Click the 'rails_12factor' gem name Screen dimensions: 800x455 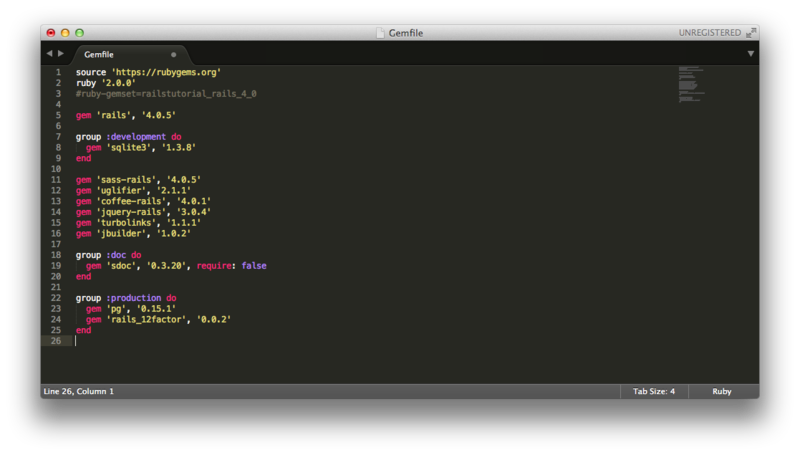(146, 319)
